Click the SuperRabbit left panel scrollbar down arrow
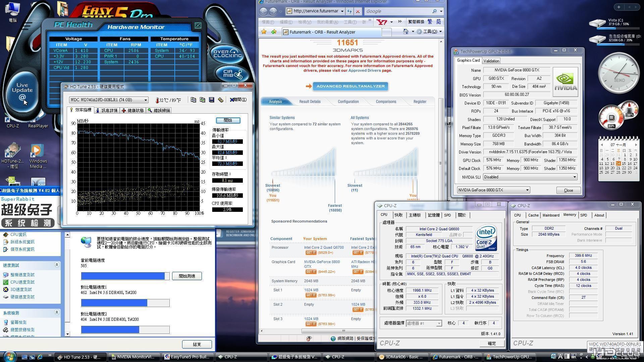 pos(67,334)
